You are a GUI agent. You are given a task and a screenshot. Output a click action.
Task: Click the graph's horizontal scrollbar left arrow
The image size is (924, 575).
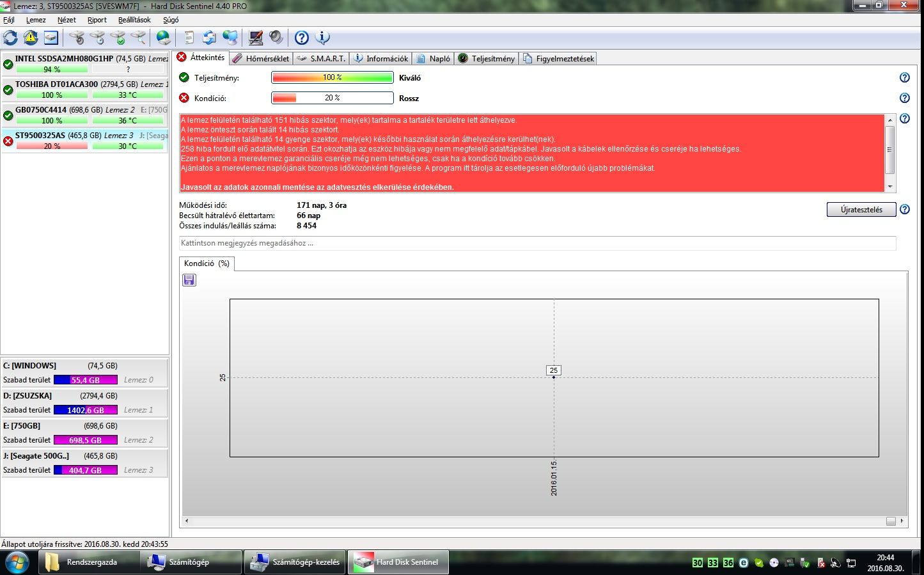pos(187,521)
